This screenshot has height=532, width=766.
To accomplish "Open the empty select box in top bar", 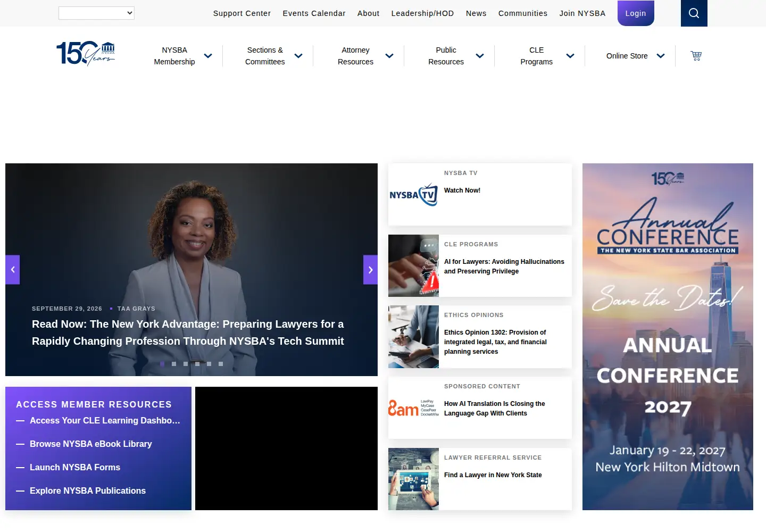I will pos(96,13).
